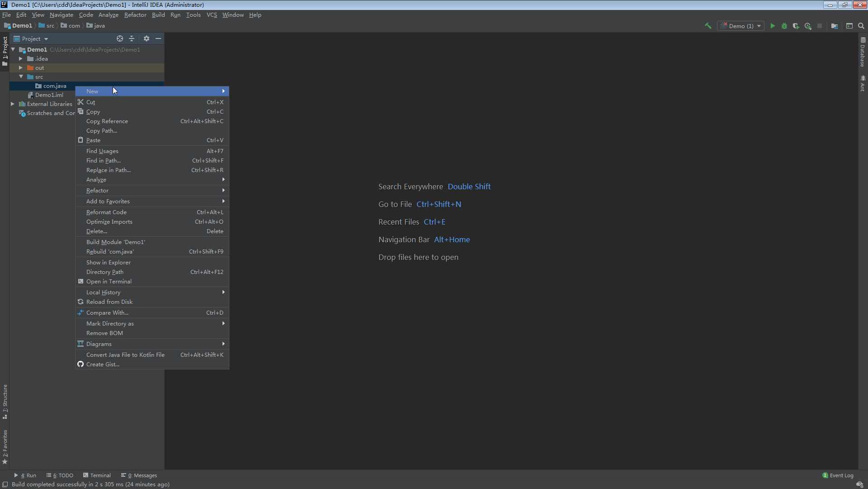Open Search Everywhere magnifier icon
The height and width of the screenshot is (489, 868).
coord(861,26)
